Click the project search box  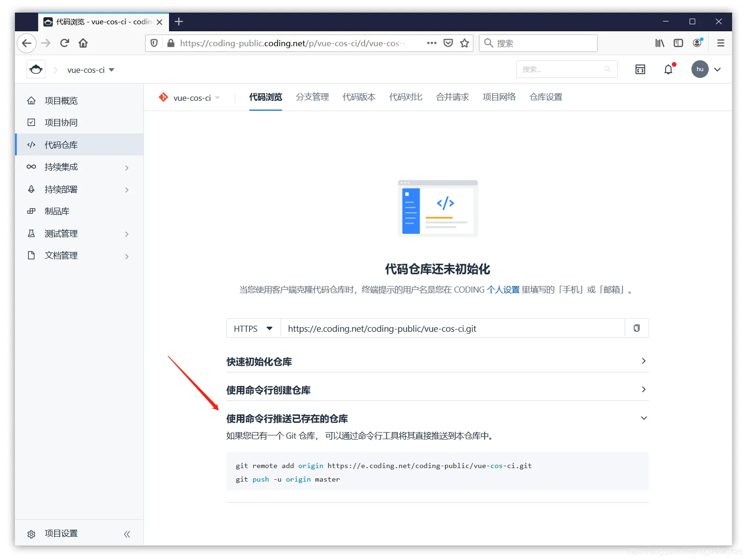pyautogui.click(x=567, y=70)
